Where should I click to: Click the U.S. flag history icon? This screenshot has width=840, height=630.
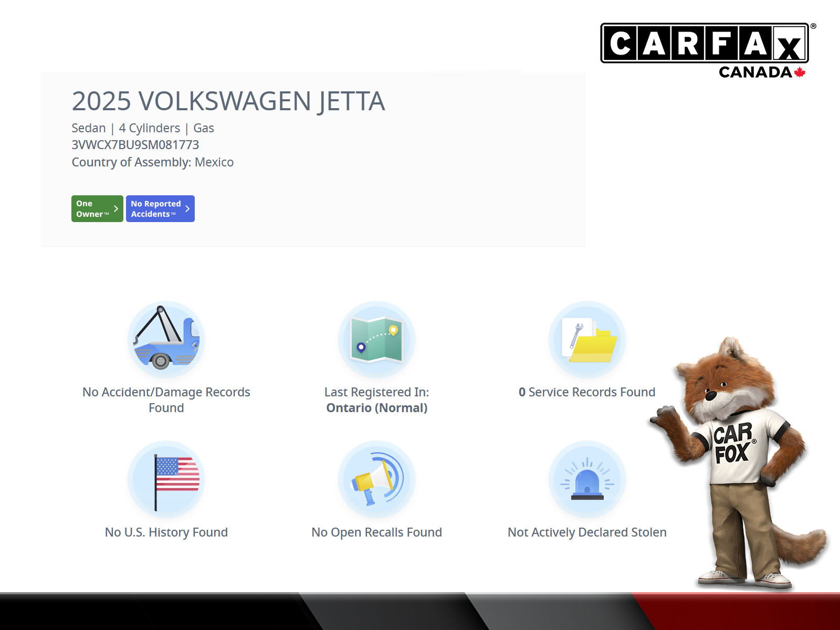[x=166, y=479]
